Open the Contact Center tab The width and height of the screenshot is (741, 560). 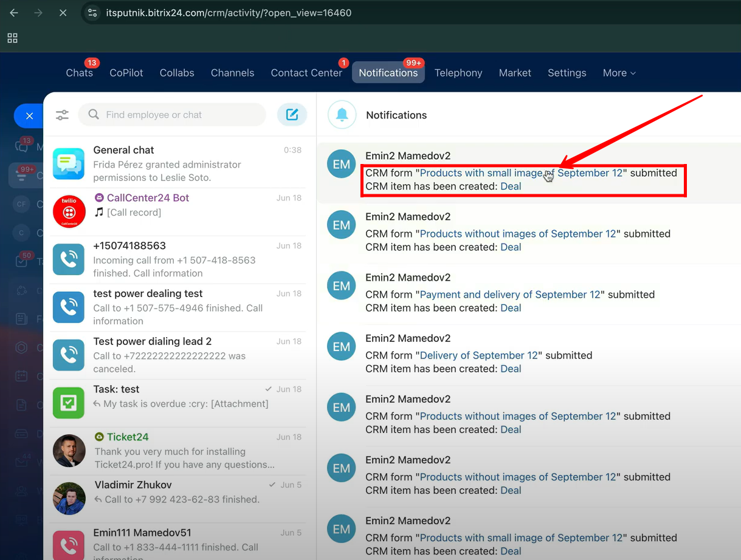coord(306,73)
